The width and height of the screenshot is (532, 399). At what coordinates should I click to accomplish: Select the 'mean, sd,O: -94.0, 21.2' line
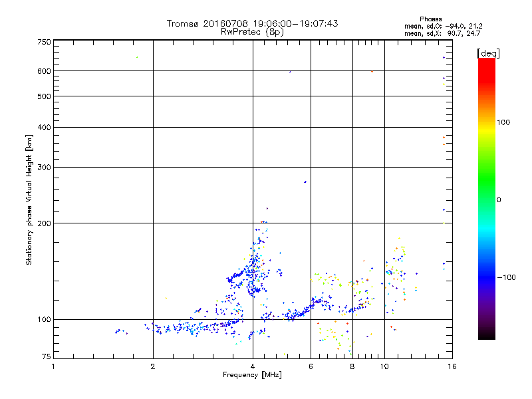[443, 26]
